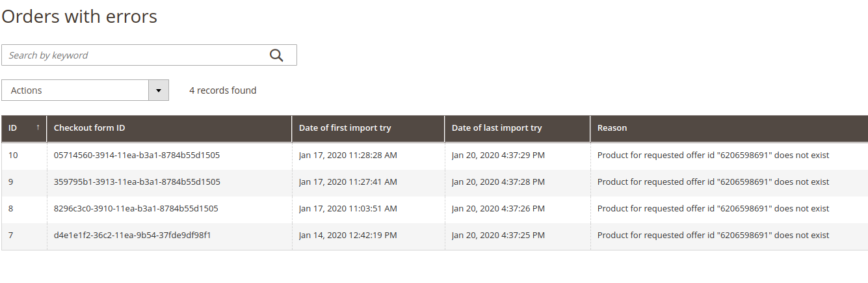Select order row with ID 8

pos(11,209)
